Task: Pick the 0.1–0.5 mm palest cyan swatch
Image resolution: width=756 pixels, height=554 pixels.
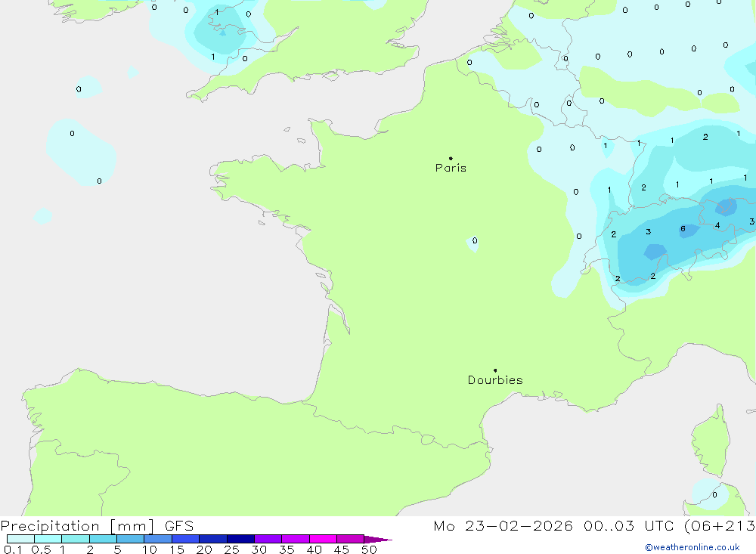Action: (x=20, y=539)
